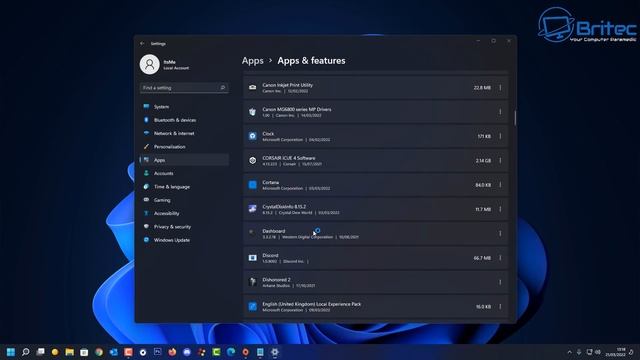
Task: Select the Apps category in sidebar
Action: coord(184,160)
